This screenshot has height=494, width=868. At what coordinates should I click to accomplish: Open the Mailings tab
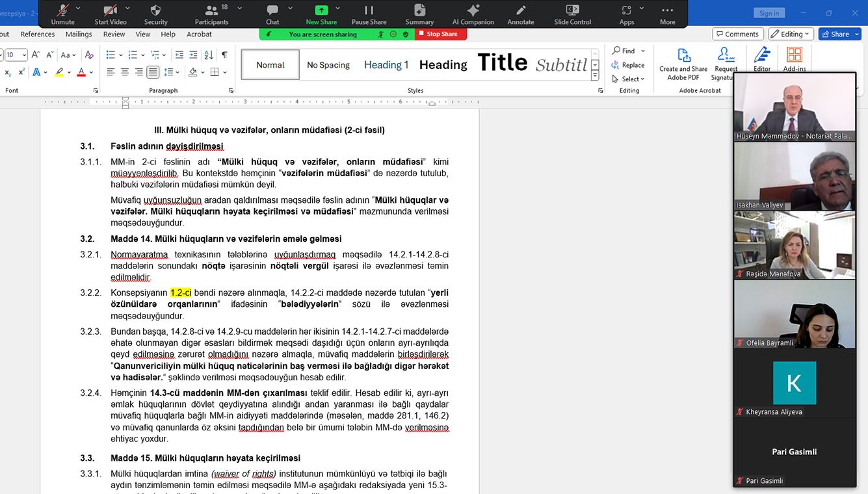[x=79, y=34]
